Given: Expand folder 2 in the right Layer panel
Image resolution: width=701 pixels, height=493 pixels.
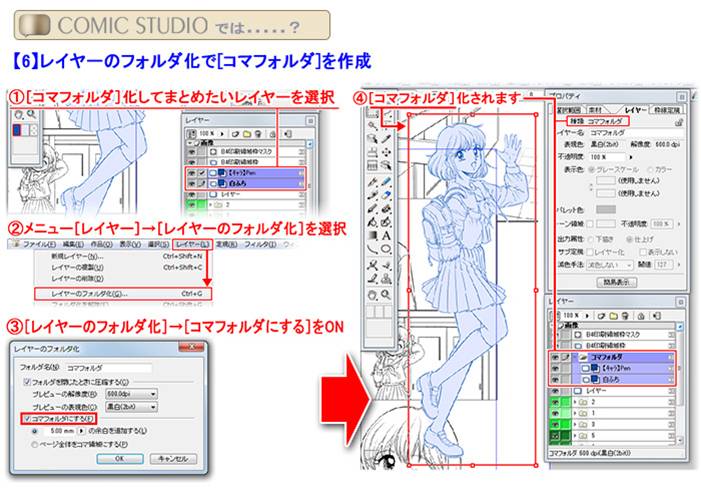Looking at the screenshot, I should coord(575,402).
